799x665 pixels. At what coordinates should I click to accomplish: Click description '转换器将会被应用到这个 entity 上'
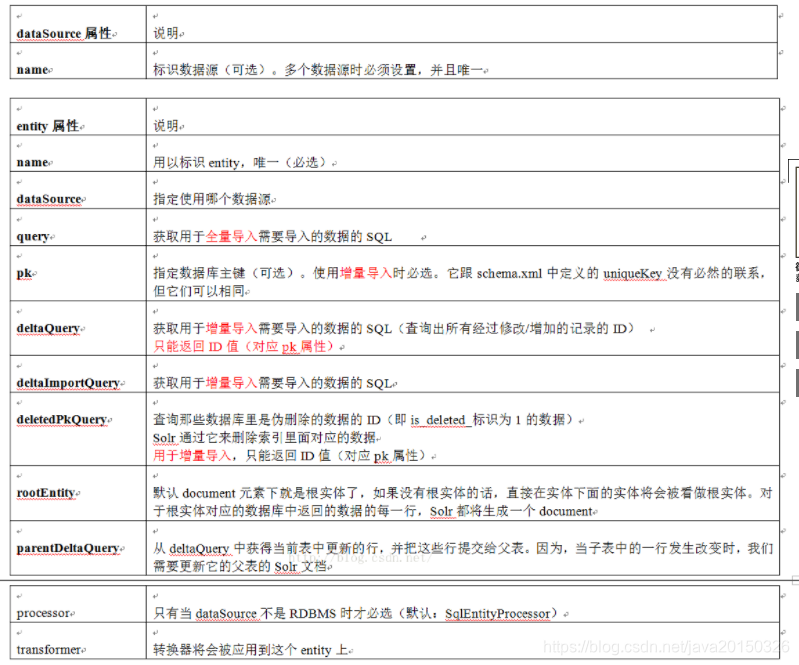pos(250,650)
